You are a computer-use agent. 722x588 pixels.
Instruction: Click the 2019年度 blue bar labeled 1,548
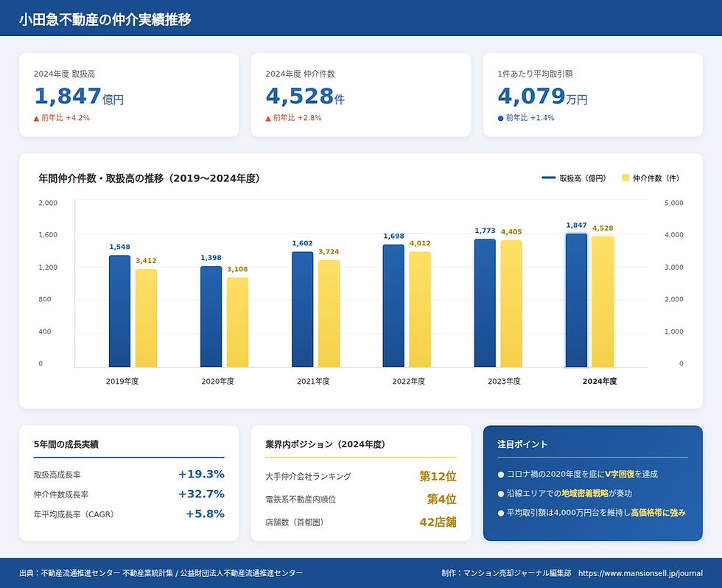[119, 311]
